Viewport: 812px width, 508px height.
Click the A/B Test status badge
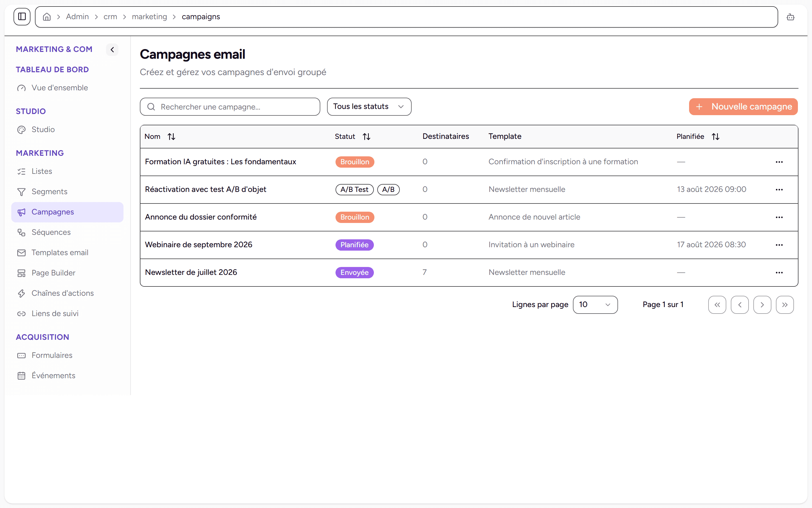point(354,189)
